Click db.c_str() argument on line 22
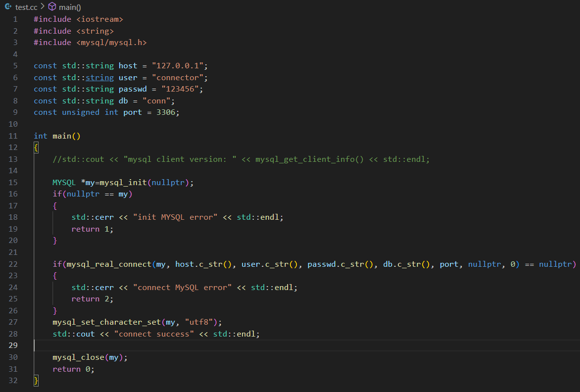 (x=406, y=264)
